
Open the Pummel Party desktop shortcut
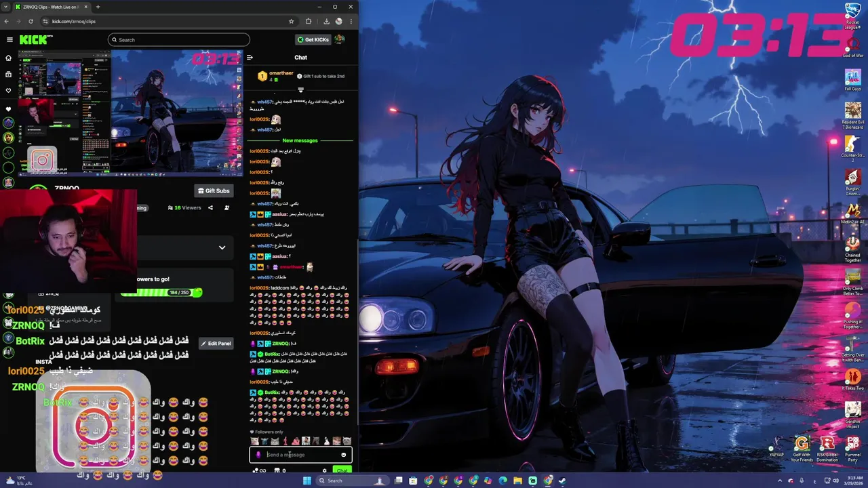tap(852, 449)
